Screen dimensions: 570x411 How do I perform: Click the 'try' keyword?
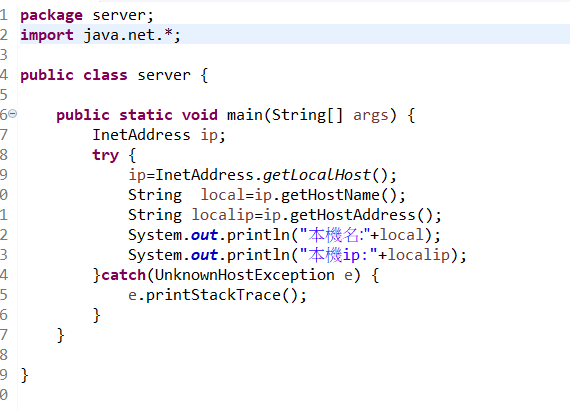tap(105, 156)
